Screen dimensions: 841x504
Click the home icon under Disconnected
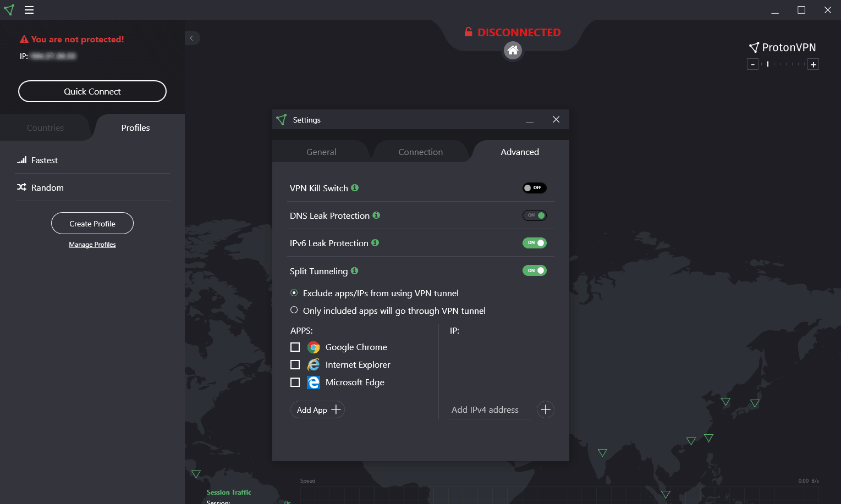click(x=513, y=51)
